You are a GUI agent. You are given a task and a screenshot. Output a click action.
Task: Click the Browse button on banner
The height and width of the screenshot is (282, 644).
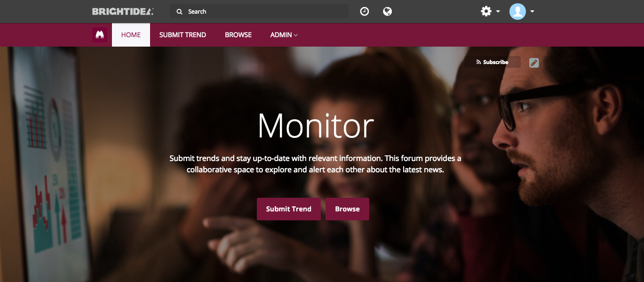[x=347, y=209]
